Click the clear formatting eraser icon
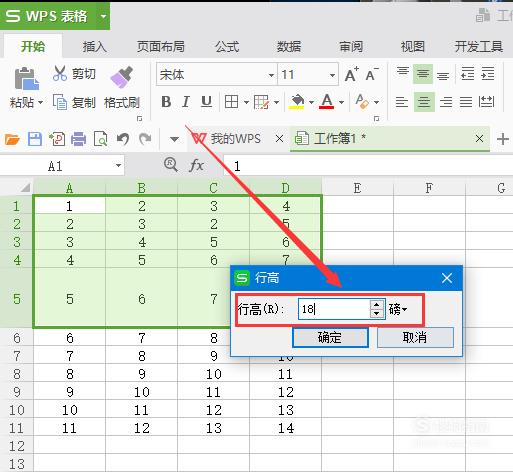Viewport: 513px width, 472px height. click(x=362, y=101)
